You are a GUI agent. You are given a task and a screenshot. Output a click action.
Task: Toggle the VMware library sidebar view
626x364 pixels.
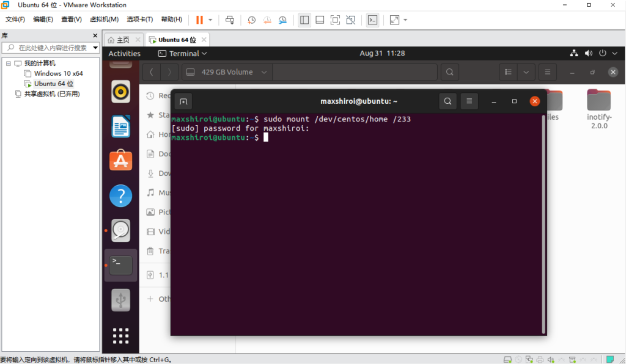pyautogui.click(x=304, y=20)
